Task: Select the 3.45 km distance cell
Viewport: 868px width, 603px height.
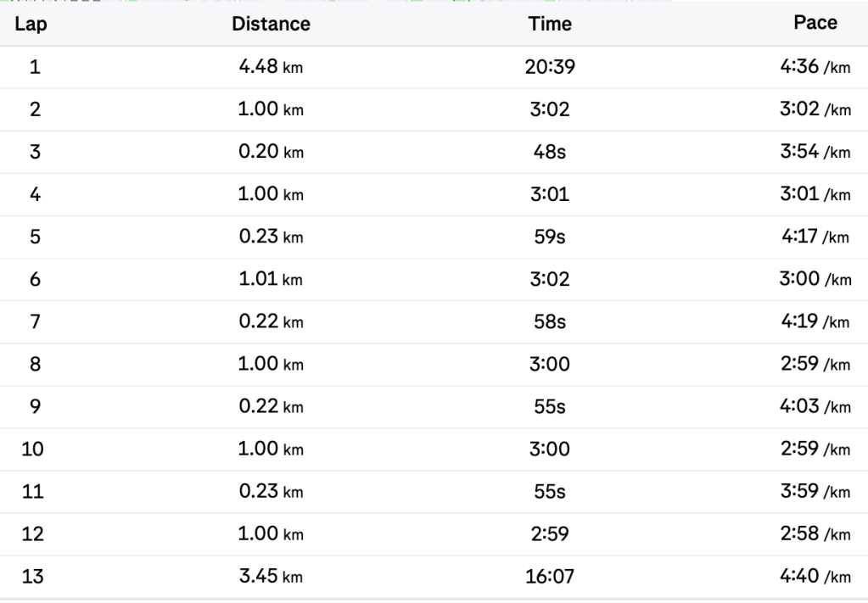Action: tap(271, 577)
